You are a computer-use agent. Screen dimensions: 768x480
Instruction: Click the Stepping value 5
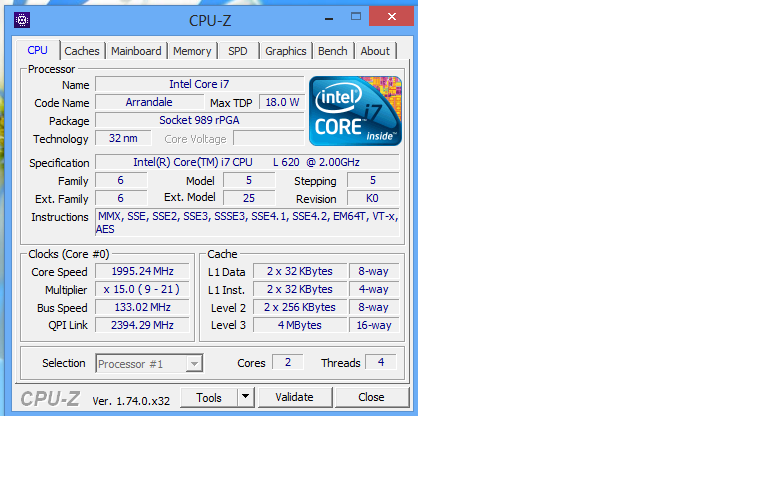pyautogui.click(x=373, y=180)
